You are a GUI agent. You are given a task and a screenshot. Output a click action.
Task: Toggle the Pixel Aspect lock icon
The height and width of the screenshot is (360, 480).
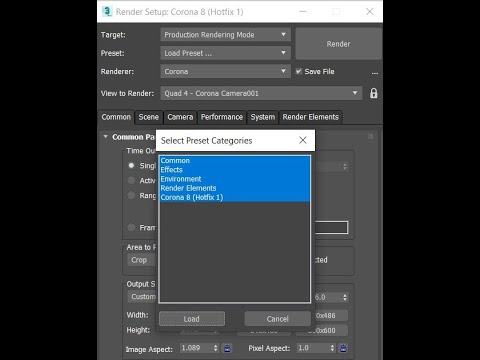(x=343, y=348)
